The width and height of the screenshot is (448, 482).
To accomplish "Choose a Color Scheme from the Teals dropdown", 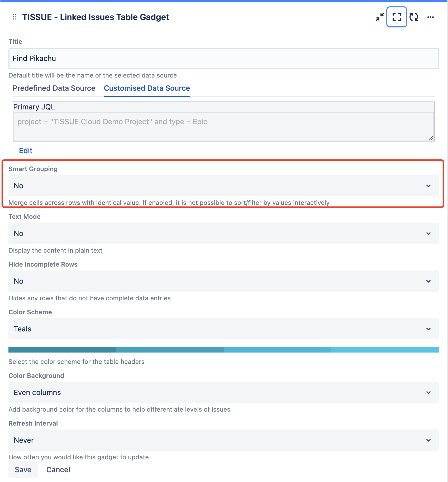I will point(223,329).
